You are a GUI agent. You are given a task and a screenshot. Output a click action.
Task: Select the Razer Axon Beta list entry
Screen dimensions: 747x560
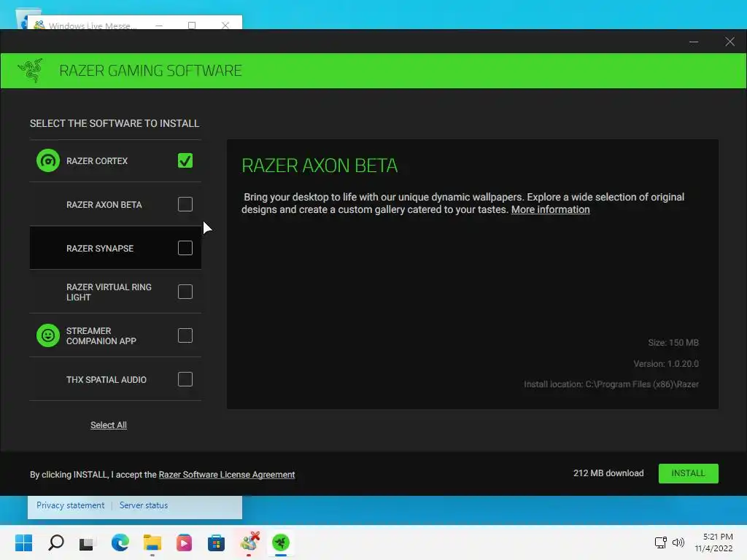115,204
